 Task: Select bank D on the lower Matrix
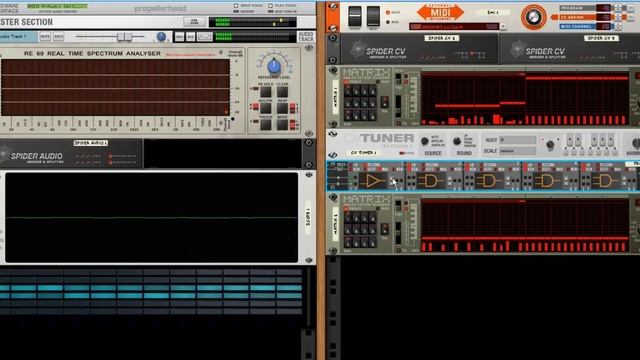click(x=373, y=243)
